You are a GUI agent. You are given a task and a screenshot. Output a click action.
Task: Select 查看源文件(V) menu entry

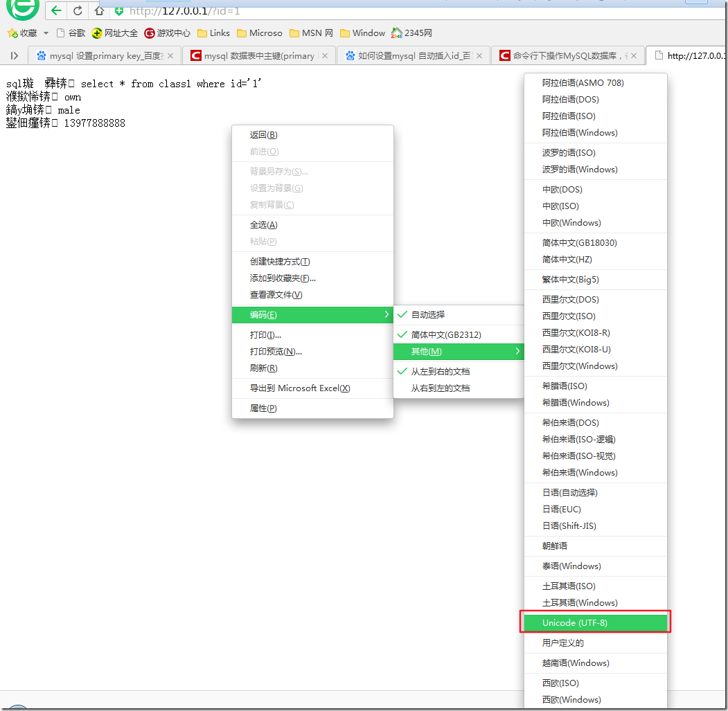point(312,295)
